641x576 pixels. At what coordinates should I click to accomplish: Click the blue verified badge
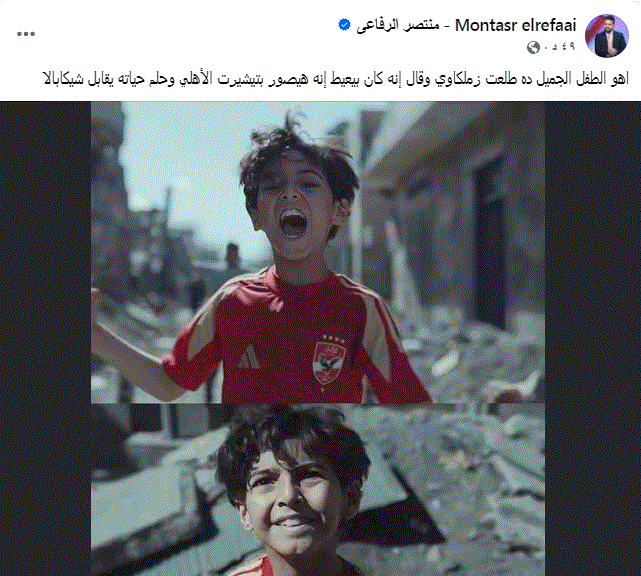344,25
